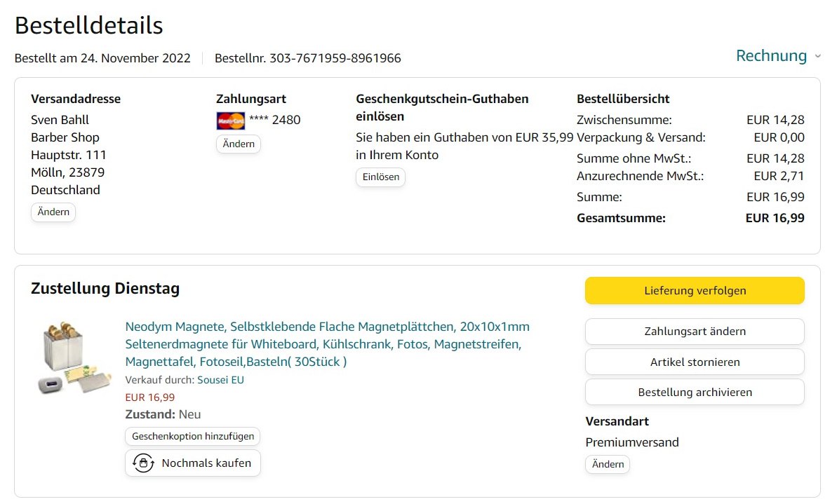The image size is (837, 504).
Task: Click Geschenkoption hinzufügen button
Action: pyautogui.click(x=193, y=437)
